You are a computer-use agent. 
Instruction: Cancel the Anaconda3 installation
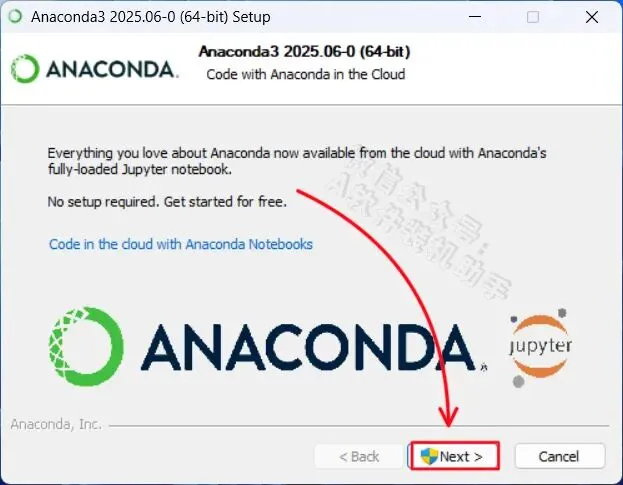pos(560,456)
